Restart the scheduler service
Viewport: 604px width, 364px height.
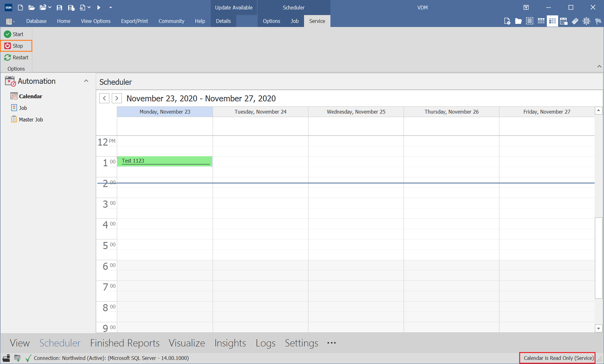coord(16,57)
